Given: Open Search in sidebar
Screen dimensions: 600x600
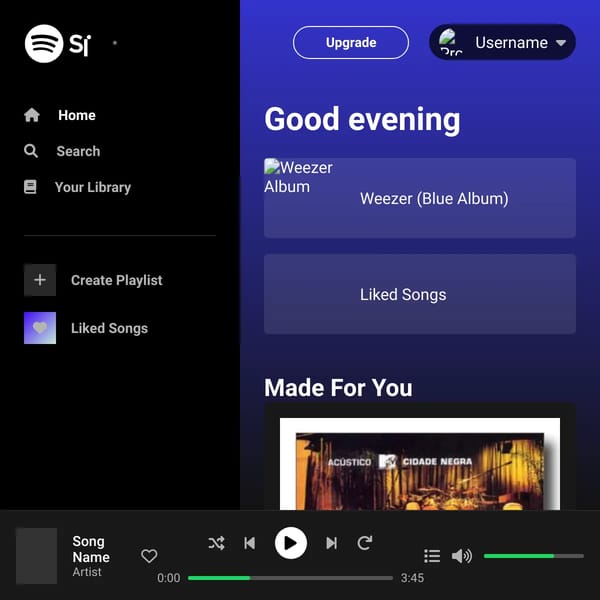Looking at the screenshot, I should [x=78, y=151].
